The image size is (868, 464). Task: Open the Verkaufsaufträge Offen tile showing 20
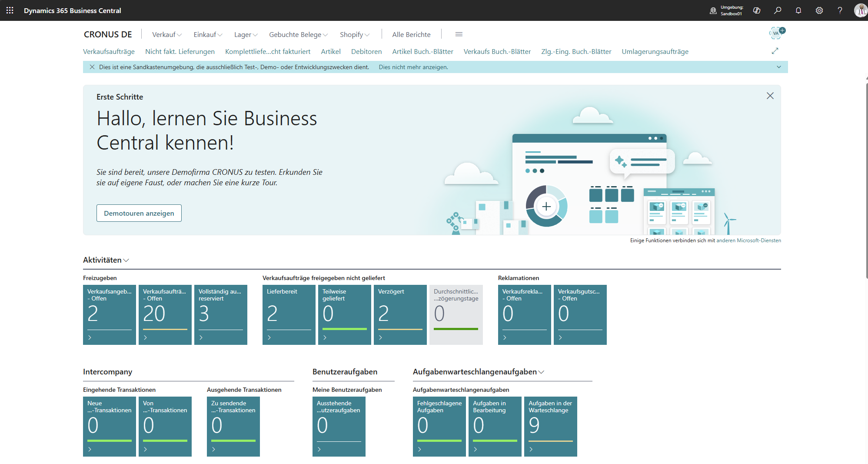[x=165, y=314]
